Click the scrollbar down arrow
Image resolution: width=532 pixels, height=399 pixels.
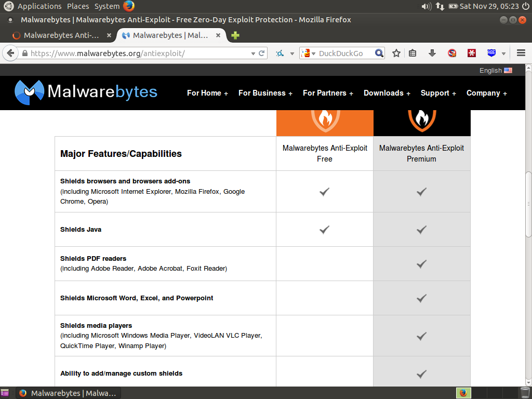(x=528, y=383)
